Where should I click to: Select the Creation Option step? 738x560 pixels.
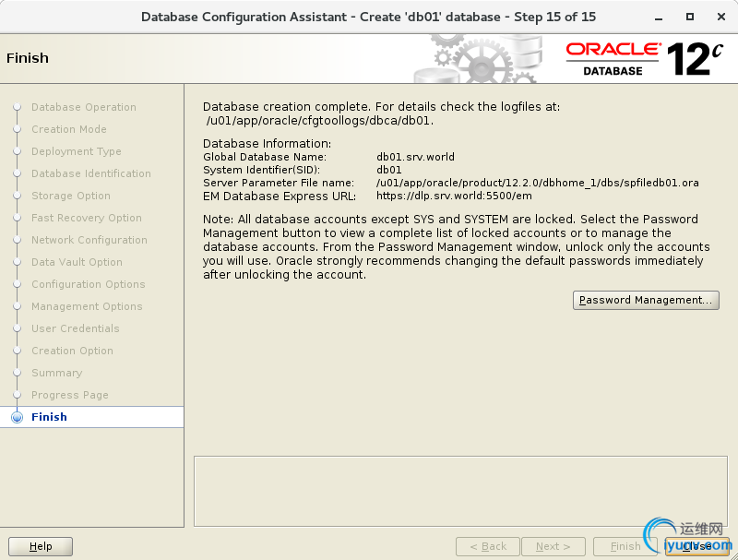tap(73, 351)
